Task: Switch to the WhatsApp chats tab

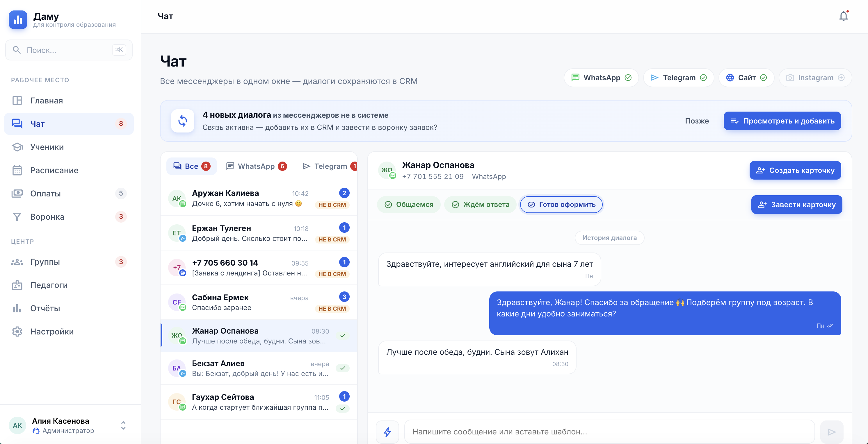Action: (x=257, y=166)
